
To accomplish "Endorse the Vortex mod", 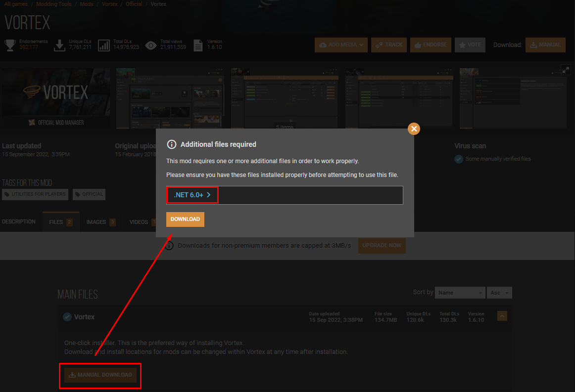I will tap(431, 44).
